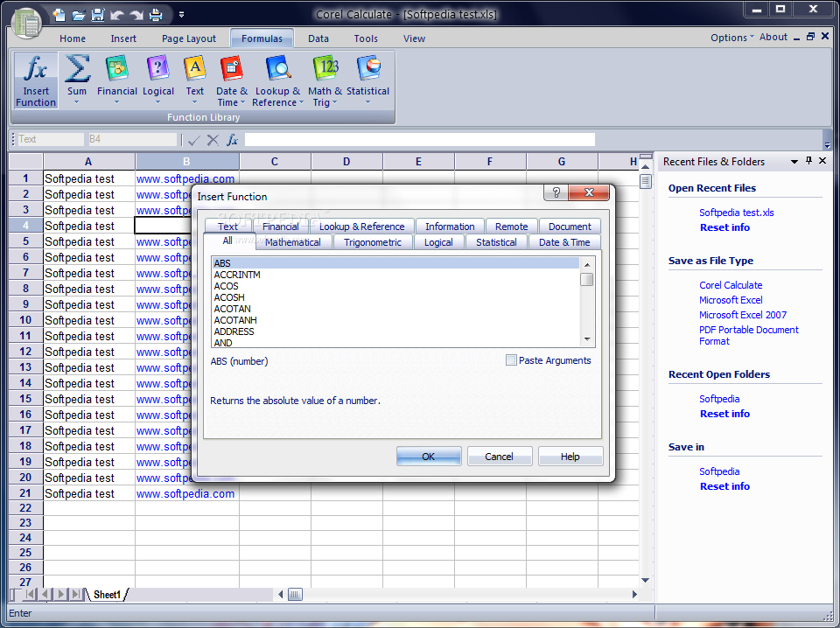This screenshot has width=840, height=628.
Task: Click the Corel Calculate application orb button
Action: tap(26, 23)
